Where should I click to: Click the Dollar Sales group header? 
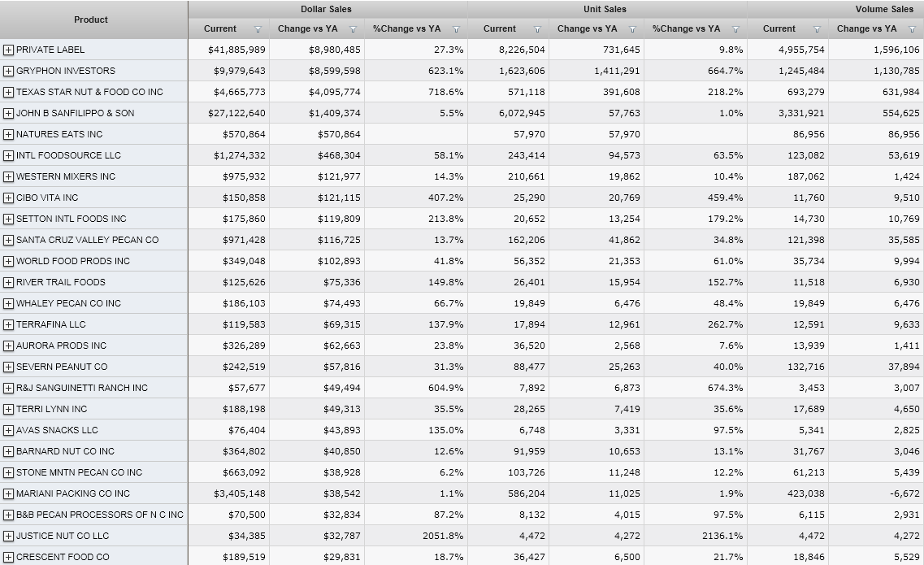pos(326,9)
